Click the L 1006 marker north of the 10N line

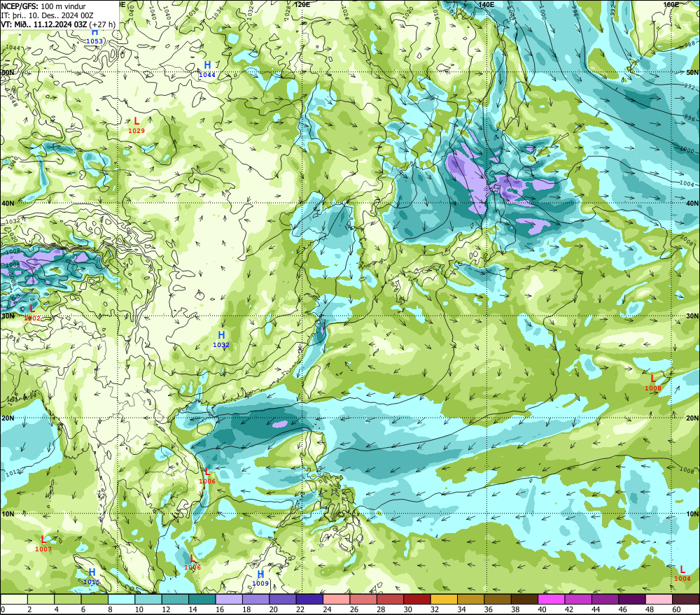pyautogui.click(x=207, y=476)
